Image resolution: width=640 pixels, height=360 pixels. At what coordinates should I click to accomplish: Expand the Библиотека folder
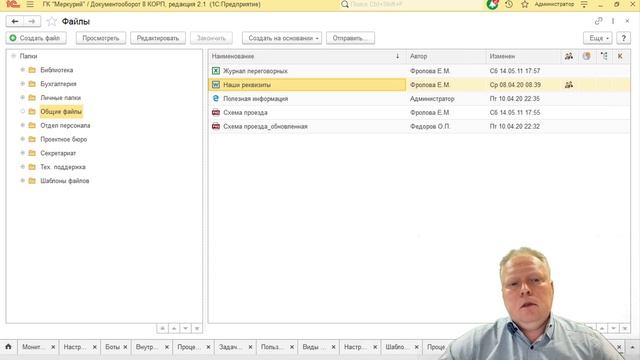pos(22,70)
